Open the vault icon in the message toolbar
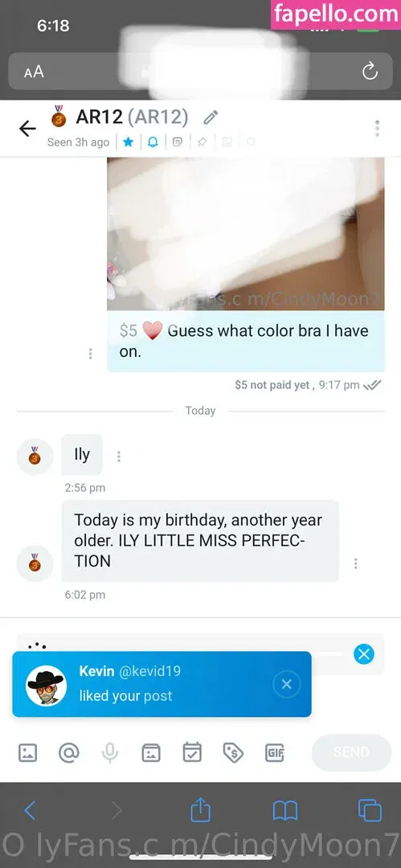401x868 pixels. click(150, 752)
